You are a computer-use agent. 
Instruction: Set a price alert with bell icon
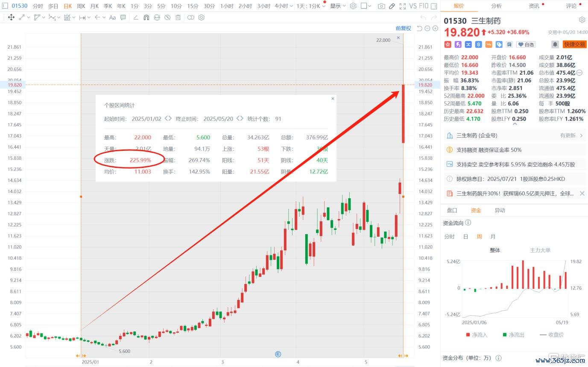(555, 44)
